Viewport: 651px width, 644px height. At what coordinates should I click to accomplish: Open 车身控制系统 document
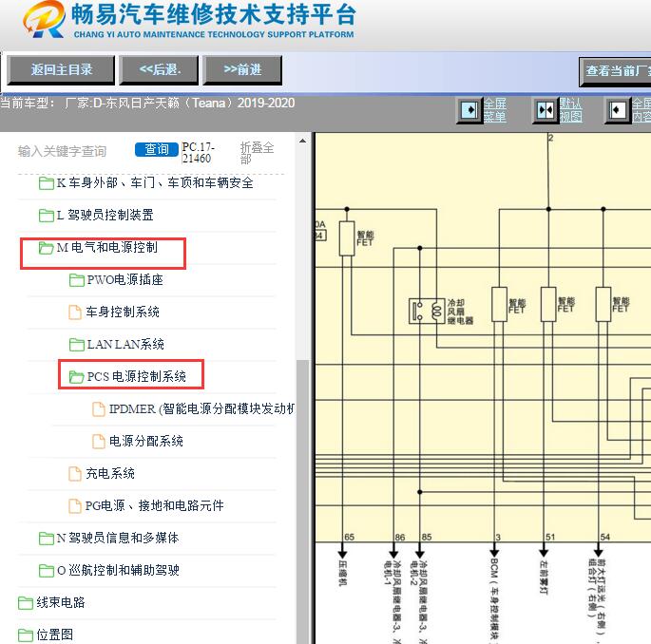(x=123, y=312)
